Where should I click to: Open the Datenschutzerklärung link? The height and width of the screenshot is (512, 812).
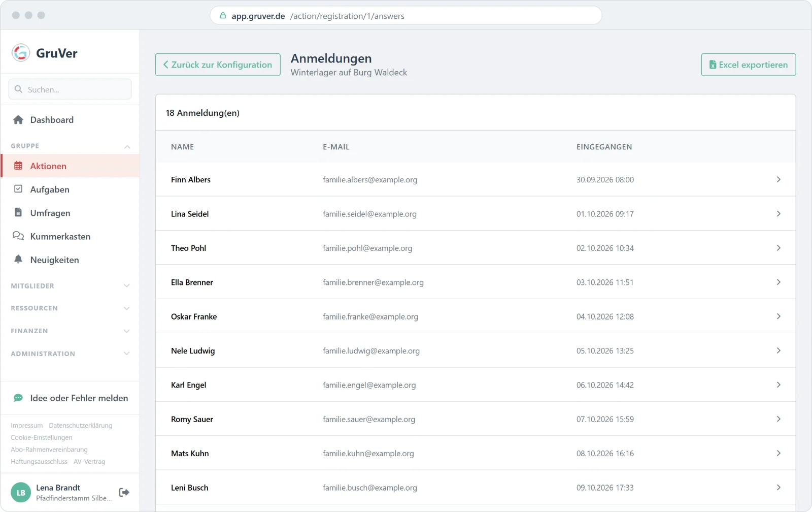(81, 425)
